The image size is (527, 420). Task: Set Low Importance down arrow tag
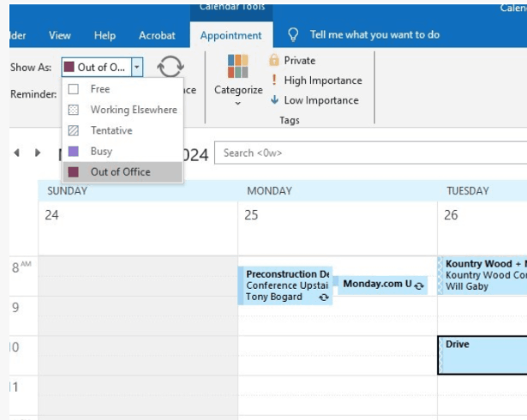pyautogui.click(x=314, y=100)
